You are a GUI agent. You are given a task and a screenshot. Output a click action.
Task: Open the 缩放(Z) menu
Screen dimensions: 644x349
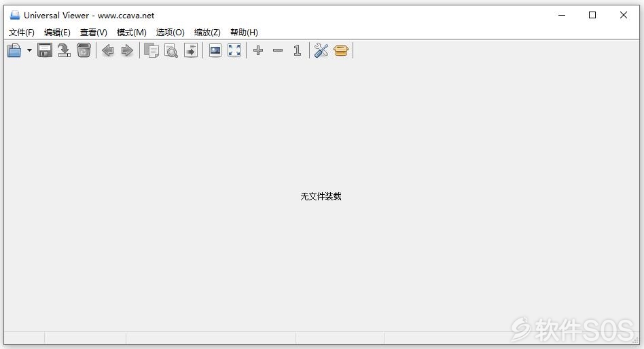click(207, 33)
